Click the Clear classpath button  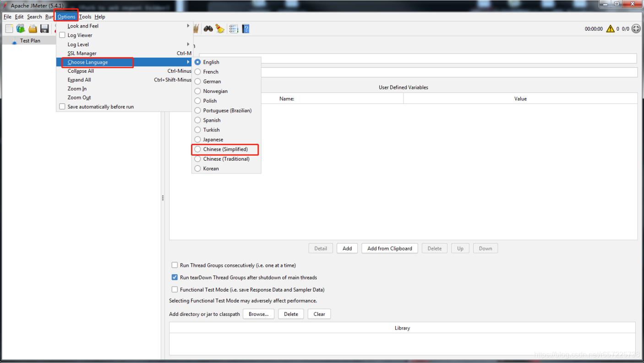(319, 314)
